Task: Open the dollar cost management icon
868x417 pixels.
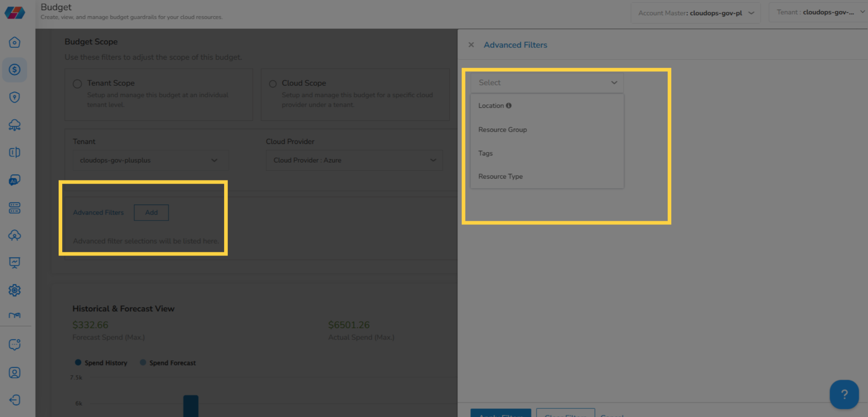Action: point(14,69)
